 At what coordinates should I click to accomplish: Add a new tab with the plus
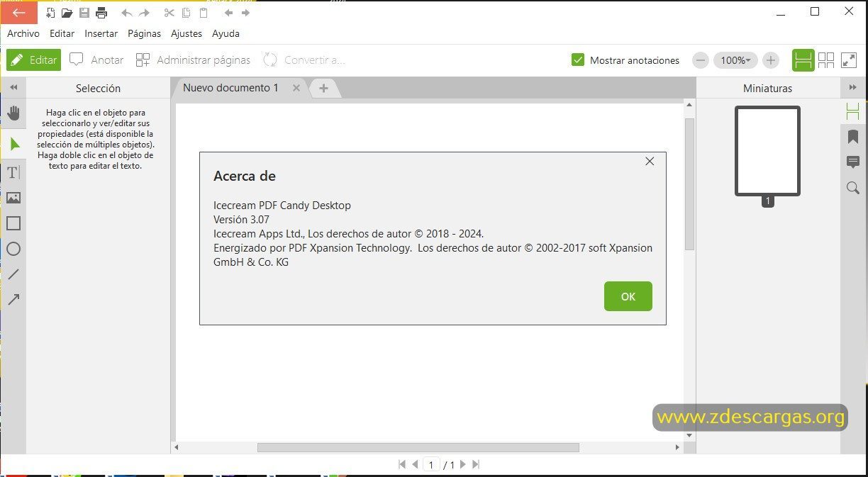pos(323,88)
